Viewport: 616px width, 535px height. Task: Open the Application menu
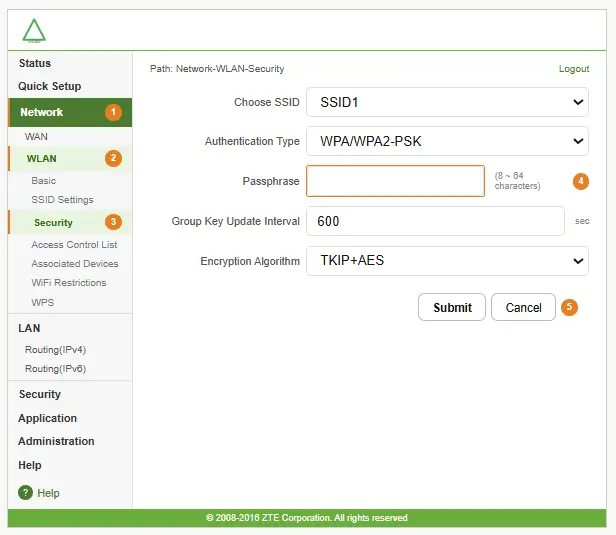tap(48, 418)
